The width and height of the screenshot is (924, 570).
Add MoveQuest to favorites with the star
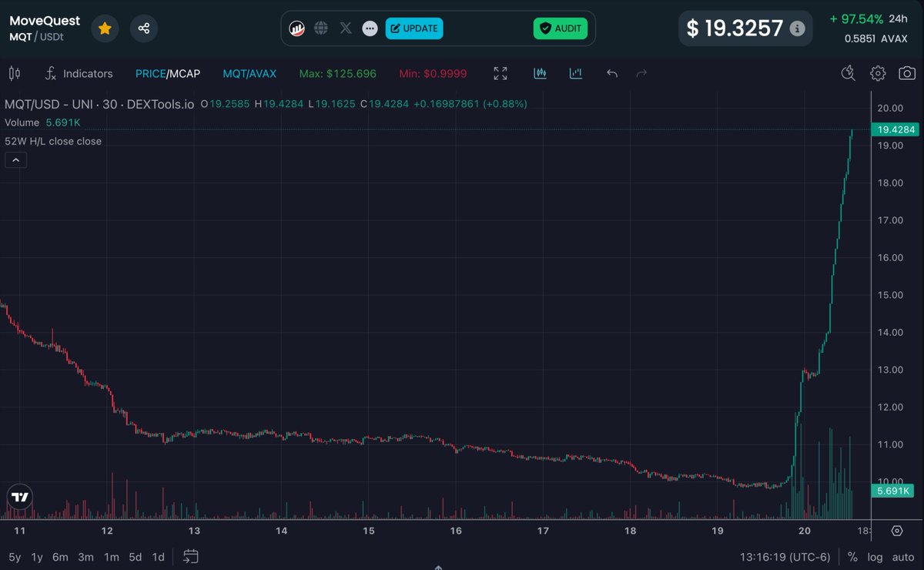point(105,28)
